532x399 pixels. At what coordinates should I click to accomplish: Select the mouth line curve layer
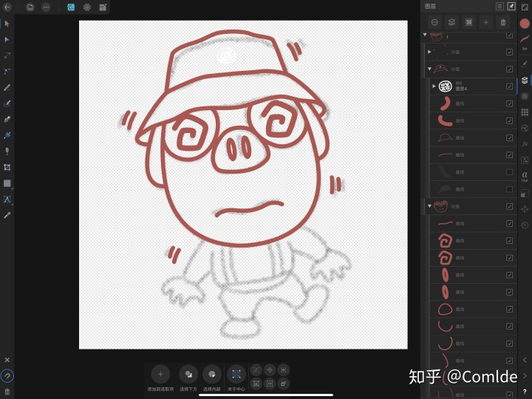click(x=474, y=224)
